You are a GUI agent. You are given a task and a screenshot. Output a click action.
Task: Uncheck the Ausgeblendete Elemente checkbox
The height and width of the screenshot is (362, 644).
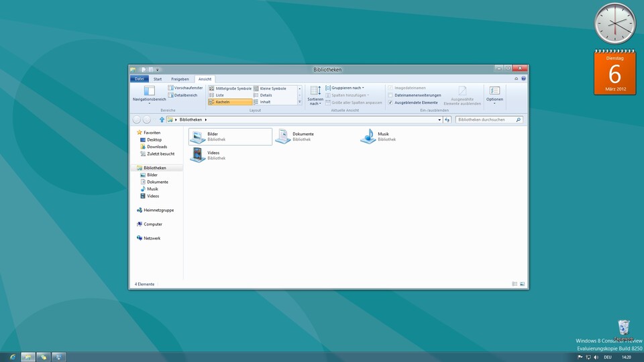click(x=390, y=103)
